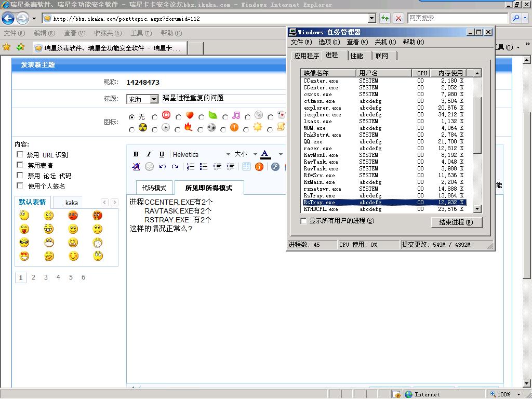Switch to 应用程序 tab in Task Manager

point(307,56)
